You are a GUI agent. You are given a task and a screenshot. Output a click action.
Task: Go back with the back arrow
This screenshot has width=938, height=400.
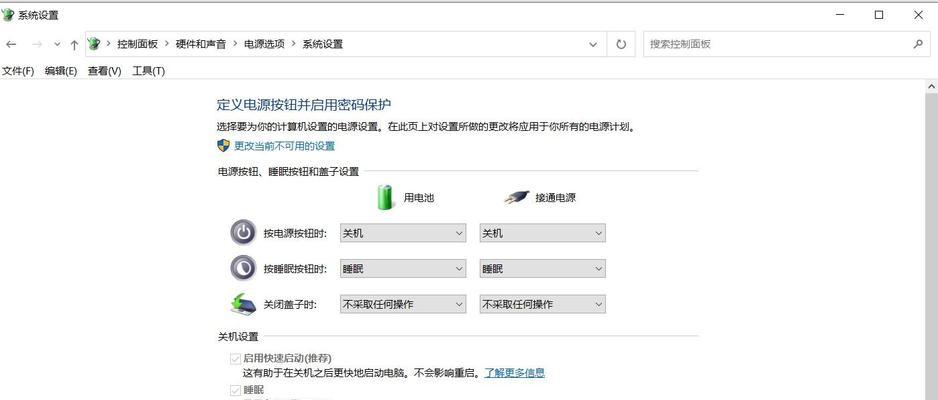point(11,44)
